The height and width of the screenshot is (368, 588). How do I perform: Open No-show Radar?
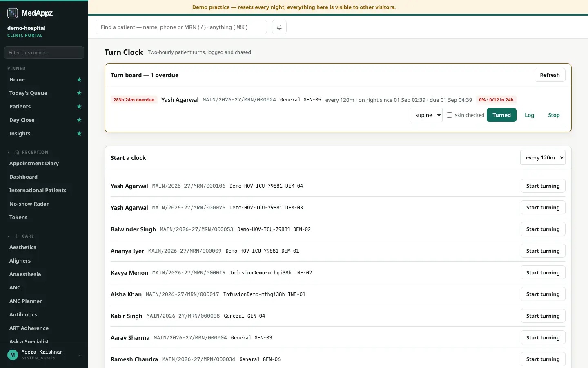coord(29,204)
